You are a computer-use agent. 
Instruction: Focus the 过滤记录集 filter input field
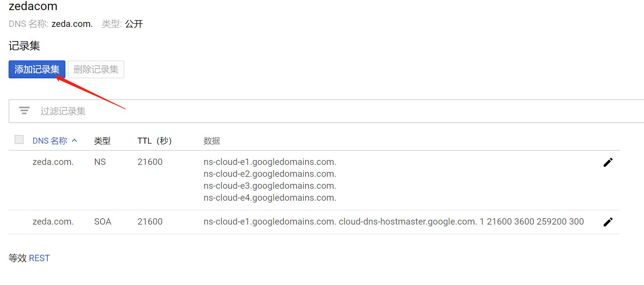coord(224,111)
